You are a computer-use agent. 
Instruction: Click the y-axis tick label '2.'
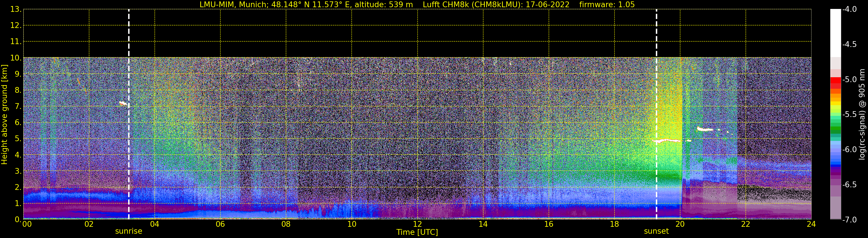(18, 187)
